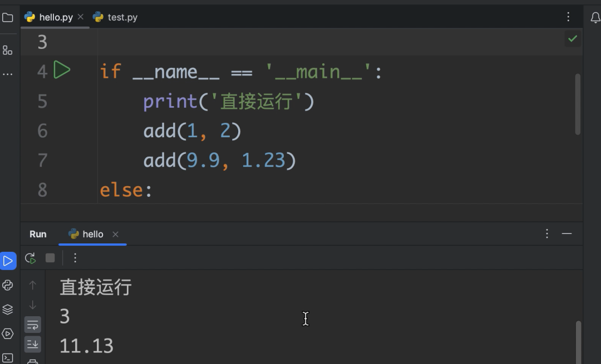Open editor tabs more options menu
The image size is (601, 364).
568,17
